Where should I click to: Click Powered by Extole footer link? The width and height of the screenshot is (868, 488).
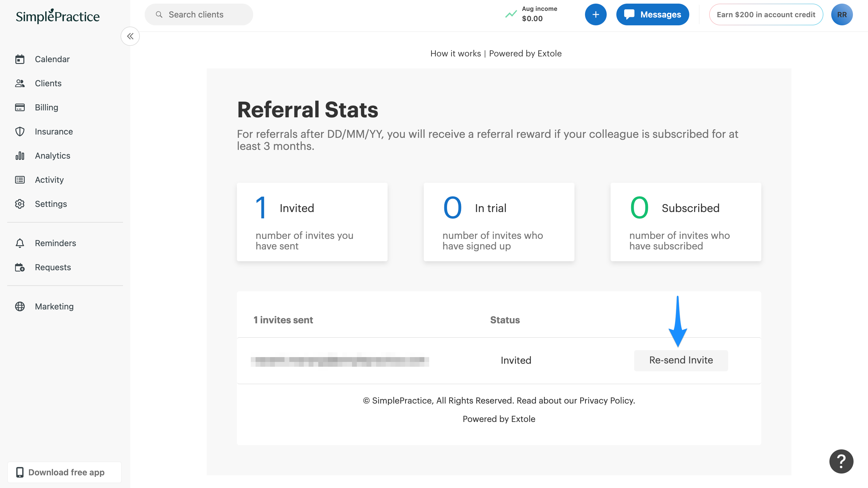499,419
